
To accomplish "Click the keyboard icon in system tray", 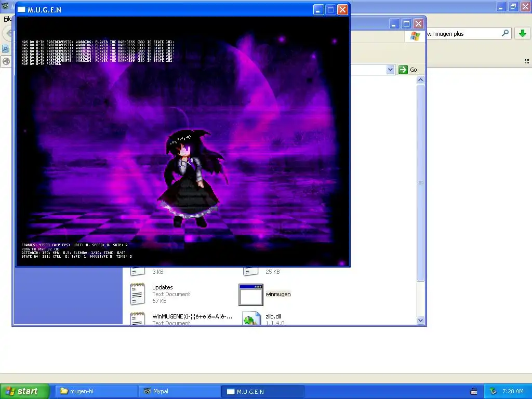I will point(474,392).
